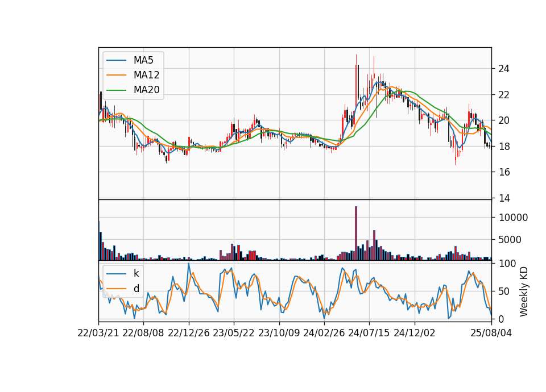Click the MA20 legend label
This screenshot has width=546, height=392.
click(146, 90)
